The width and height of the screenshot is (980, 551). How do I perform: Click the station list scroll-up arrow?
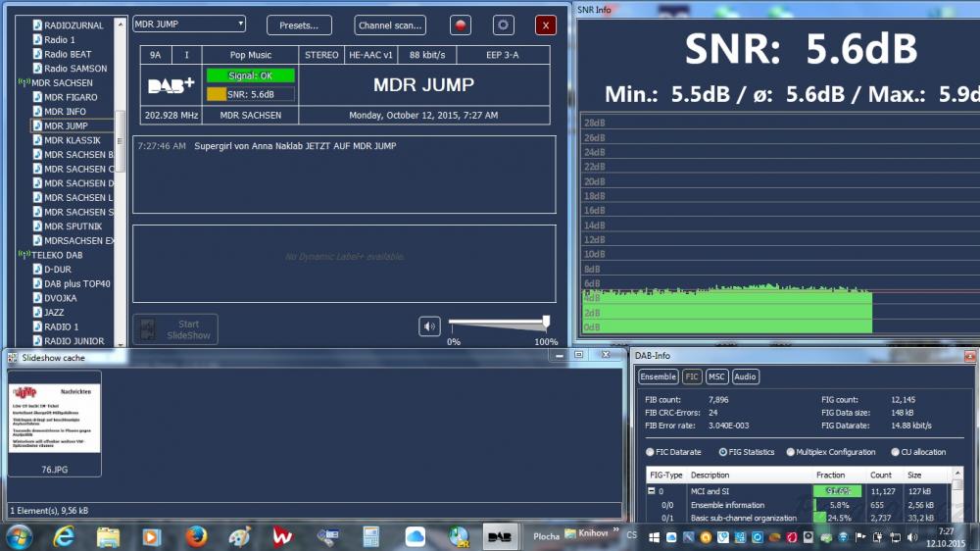coord(120,24)
